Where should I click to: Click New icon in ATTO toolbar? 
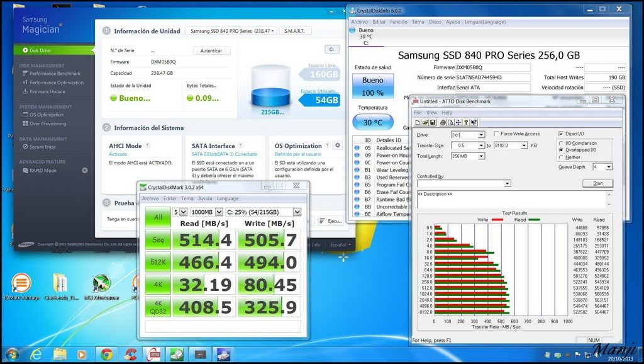coord(418,123)
